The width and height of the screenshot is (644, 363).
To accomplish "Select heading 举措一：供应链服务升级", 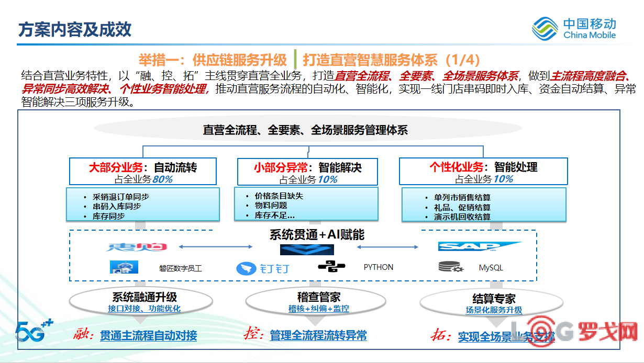I will tap(213, 59).
